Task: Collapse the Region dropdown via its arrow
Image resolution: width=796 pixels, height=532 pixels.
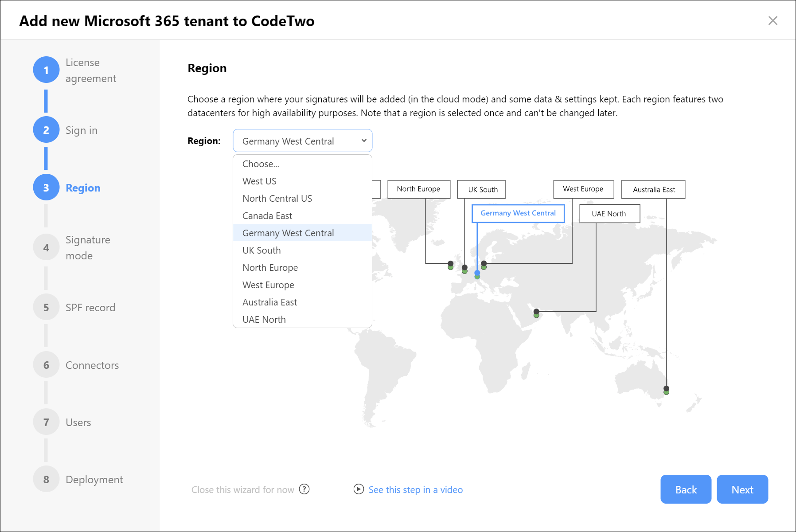Action: 364,141
